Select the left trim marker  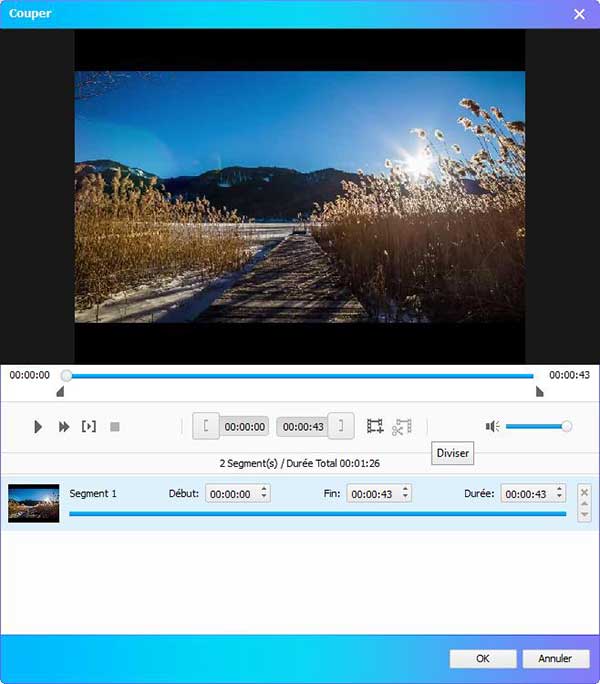point(60,392)
